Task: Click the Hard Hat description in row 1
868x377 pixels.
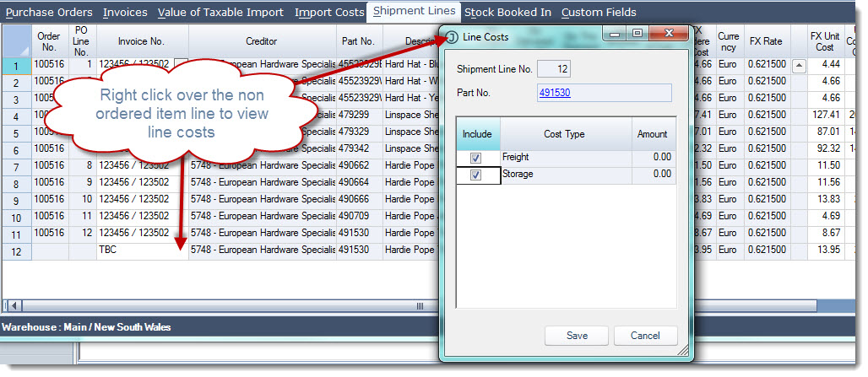Action: (410, 65)
